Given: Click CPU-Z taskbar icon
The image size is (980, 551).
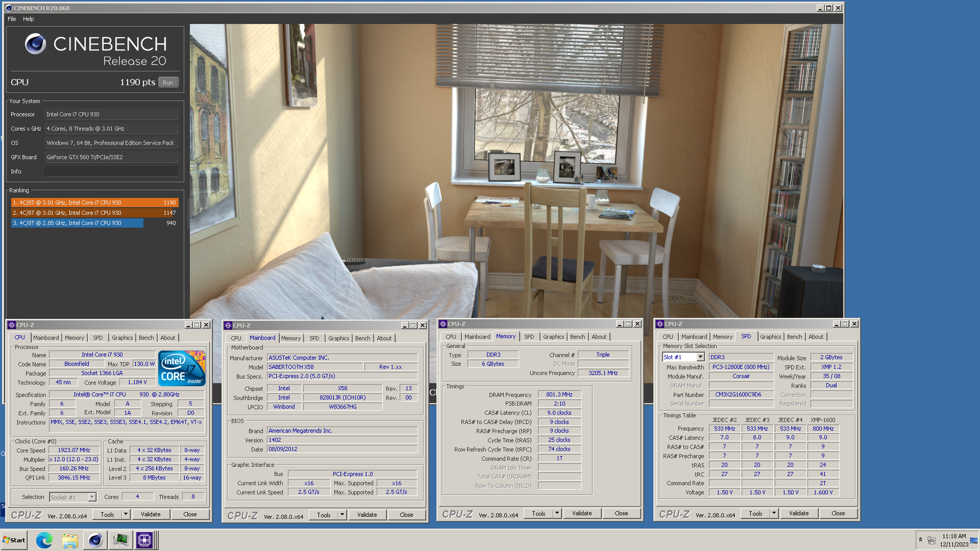Looking at the screenshot, I should pos(144,540).
